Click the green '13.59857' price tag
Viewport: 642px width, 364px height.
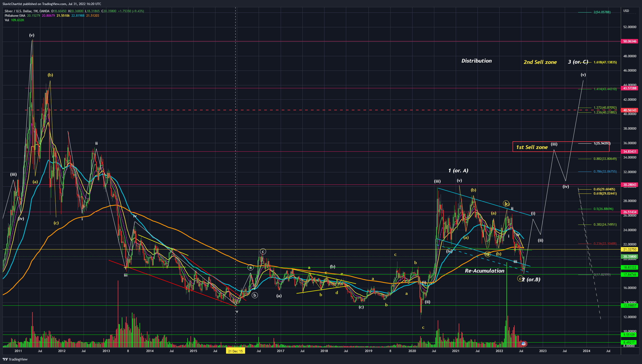tap(630, 306)
